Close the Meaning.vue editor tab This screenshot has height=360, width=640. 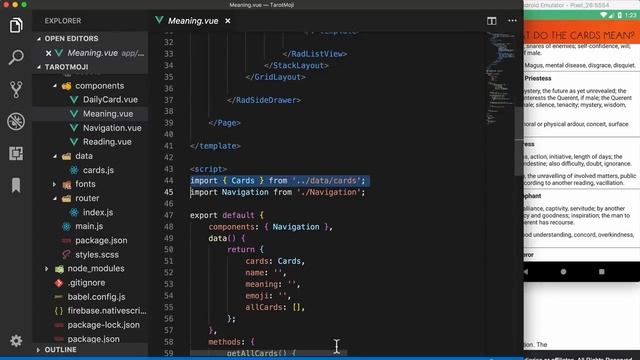(x=228, y=21)
